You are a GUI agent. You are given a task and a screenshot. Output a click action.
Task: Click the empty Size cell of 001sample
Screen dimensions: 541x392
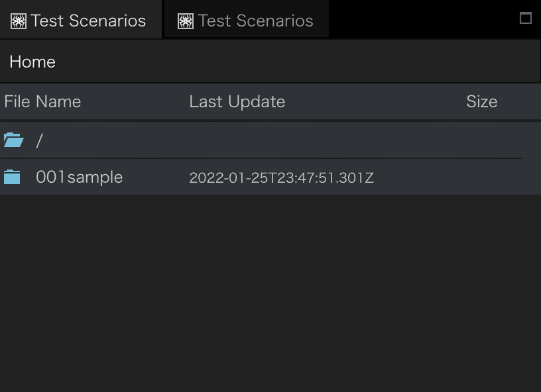(481, 177)
